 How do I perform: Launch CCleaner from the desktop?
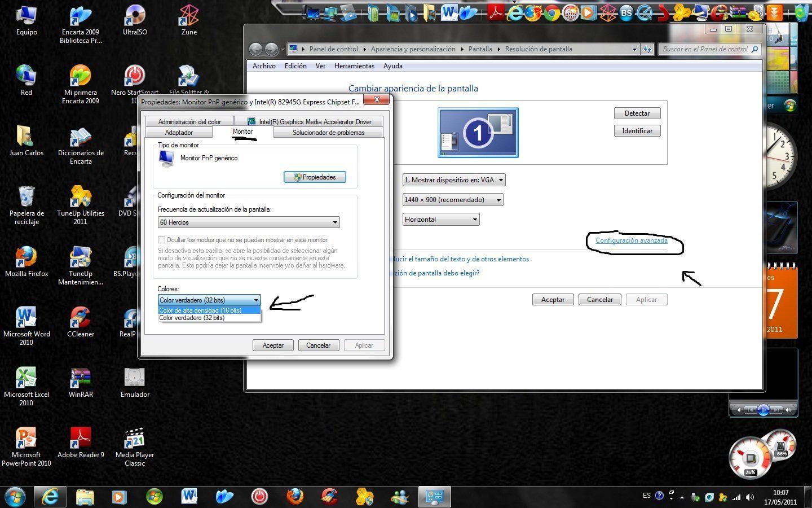(x=80, y=318)
